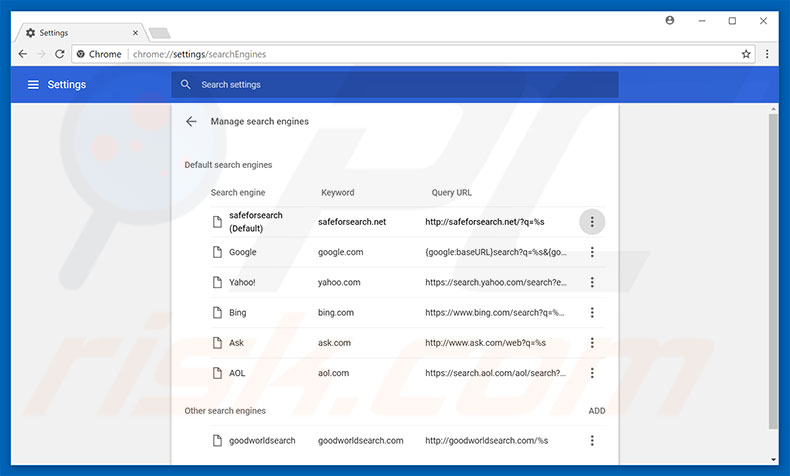The width and height of the screenshot is (790, 476).
Task: Select the goodworldsearch engine name
Action: click(x=262, y=440)
